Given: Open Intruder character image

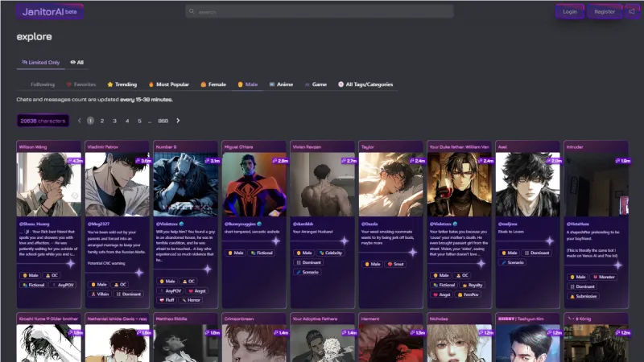Looking at the screenshot, I should click(x=597, y=184).
